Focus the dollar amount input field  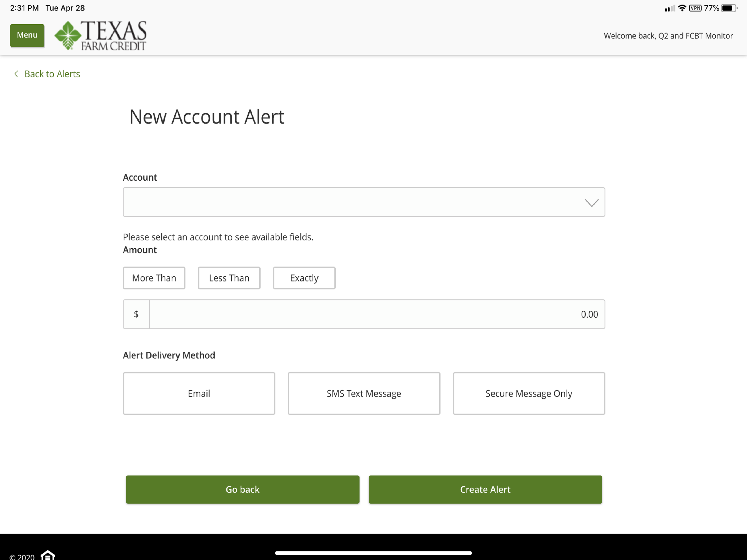377,314
